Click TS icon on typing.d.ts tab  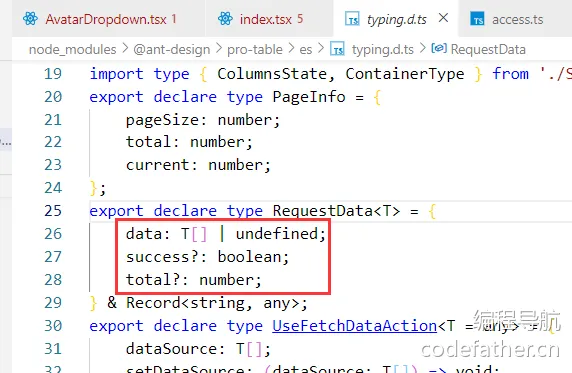point(352,19)
